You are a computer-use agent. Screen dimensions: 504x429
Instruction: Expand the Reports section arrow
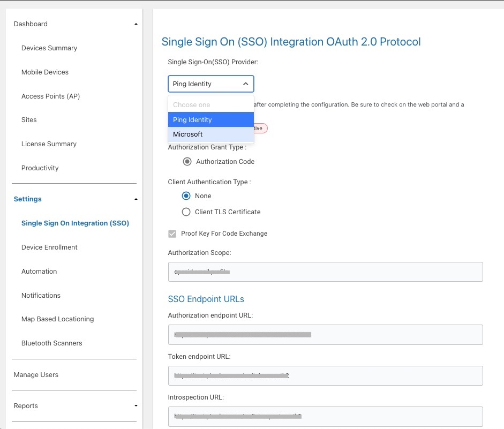136,406
